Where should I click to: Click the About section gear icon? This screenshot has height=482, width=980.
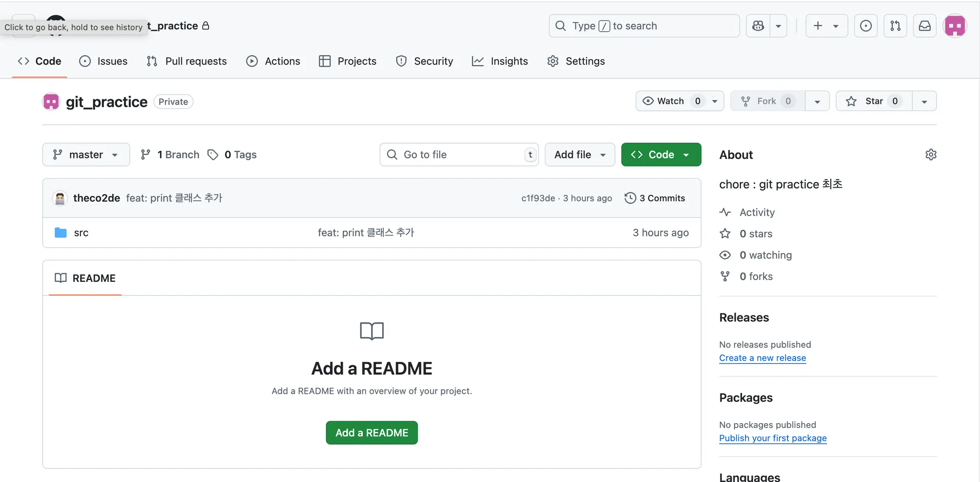tap(931, 155)
